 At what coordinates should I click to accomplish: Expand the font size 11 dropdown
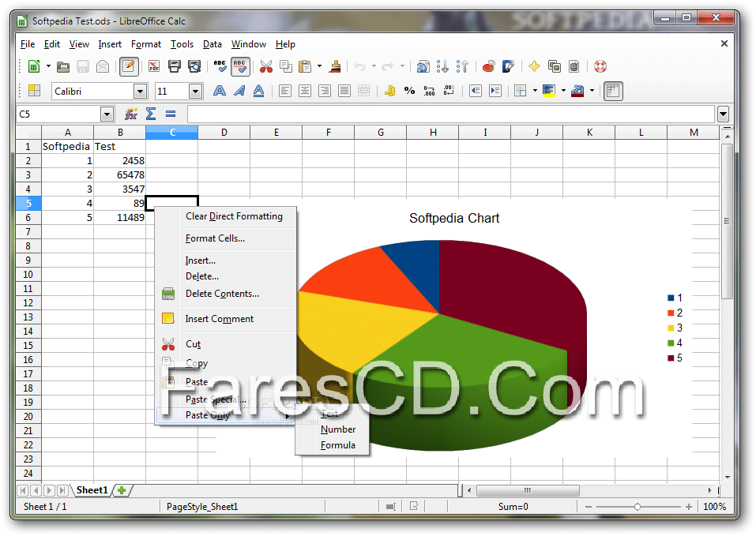point(195,91)
